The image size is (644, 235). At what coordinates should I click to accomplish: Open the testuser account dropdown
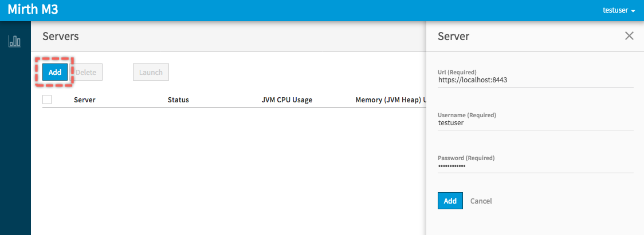(619, 11)
